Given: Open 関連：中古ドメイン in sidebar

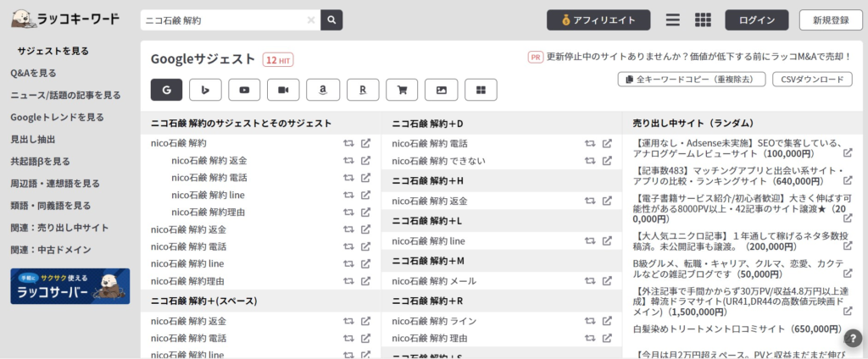Looking at the screenshot, I should pyautogui.click(x=50, y=250).
